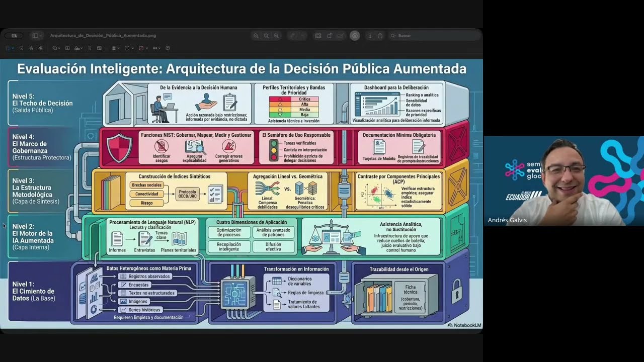The width and height of the screenshot is (644, 362).
Task: Click 'Contraste por Componentes Principales (ACP)' heading
Action: click(x=398, y=179)
